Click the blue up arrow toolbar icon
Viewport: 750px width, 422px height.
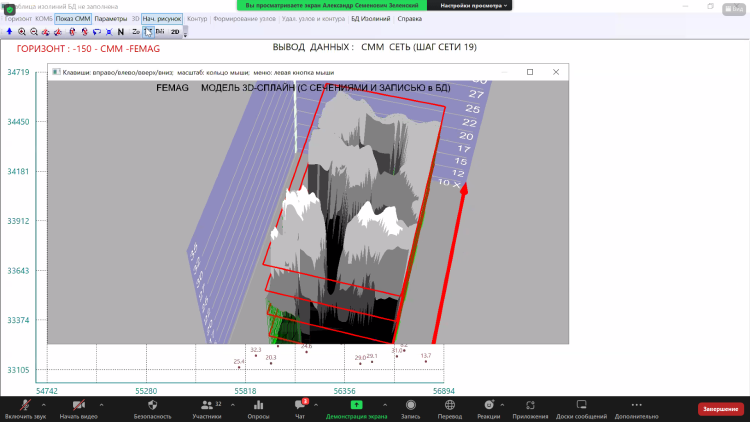9,32
